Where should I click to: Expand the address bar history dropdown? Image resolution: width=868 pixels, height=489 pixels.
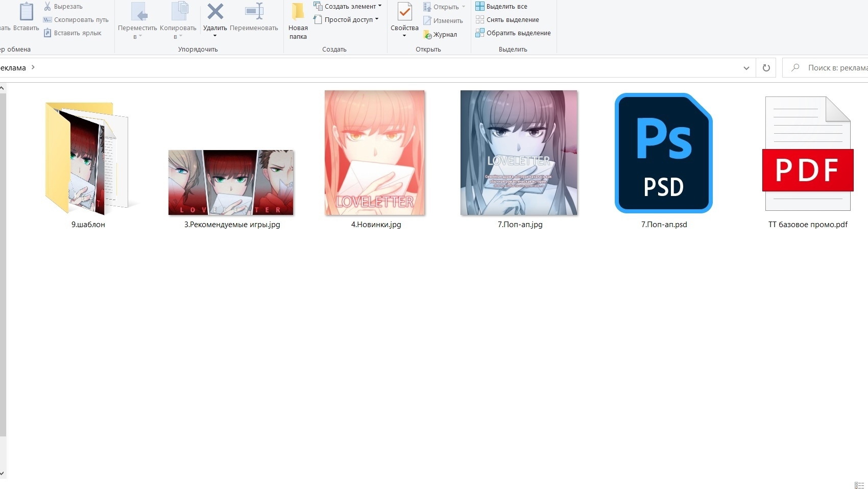(746, 68)
